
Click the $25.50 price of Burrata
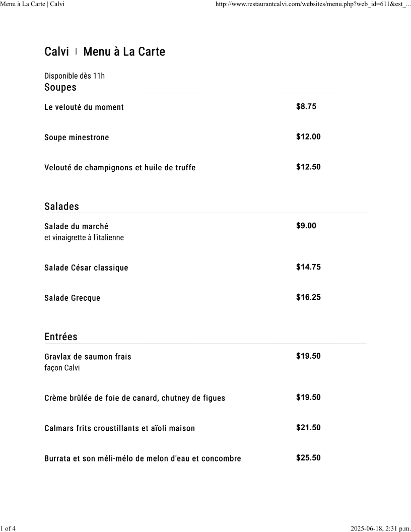308,458
